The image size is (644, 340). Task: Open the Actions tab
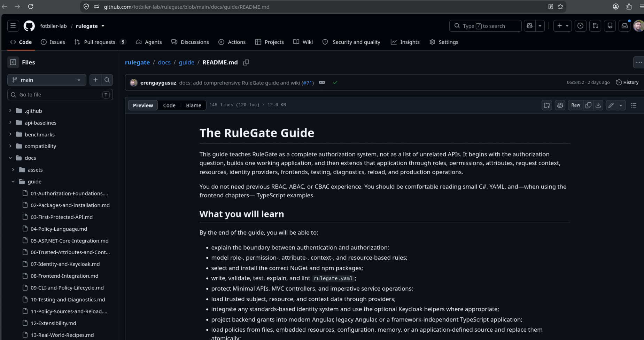(x=232, y=42)
